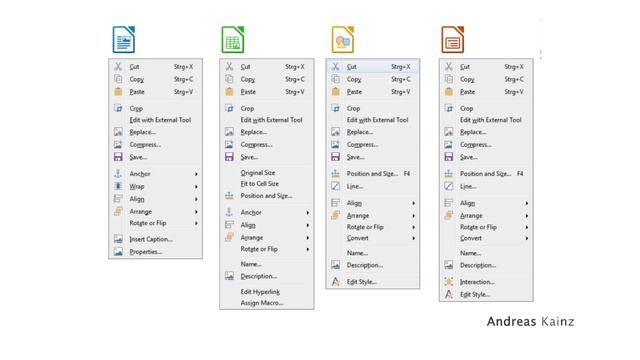This screenshot has width=640, height=360.
Task: Click Line icon in Draw menu
Action: (336, 186)
